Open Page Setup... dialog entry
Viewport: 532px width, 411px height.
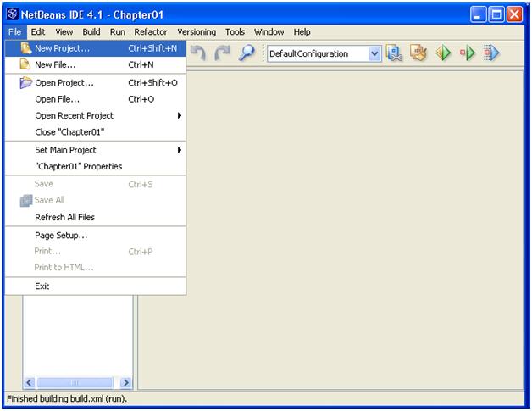[x=96, y=236]
